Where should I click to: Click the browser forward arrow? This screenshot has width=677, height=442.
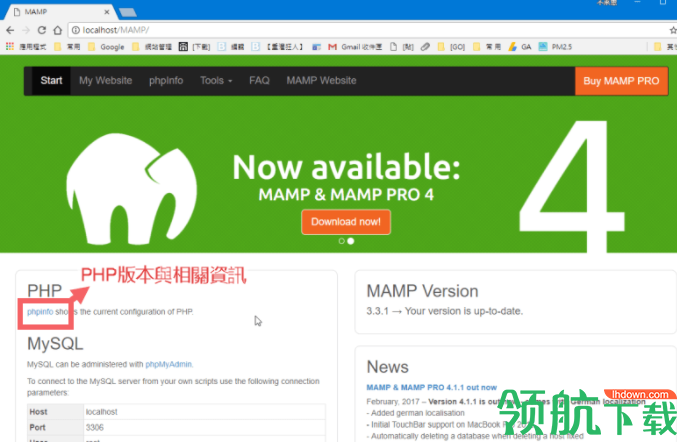pos(26,30)
